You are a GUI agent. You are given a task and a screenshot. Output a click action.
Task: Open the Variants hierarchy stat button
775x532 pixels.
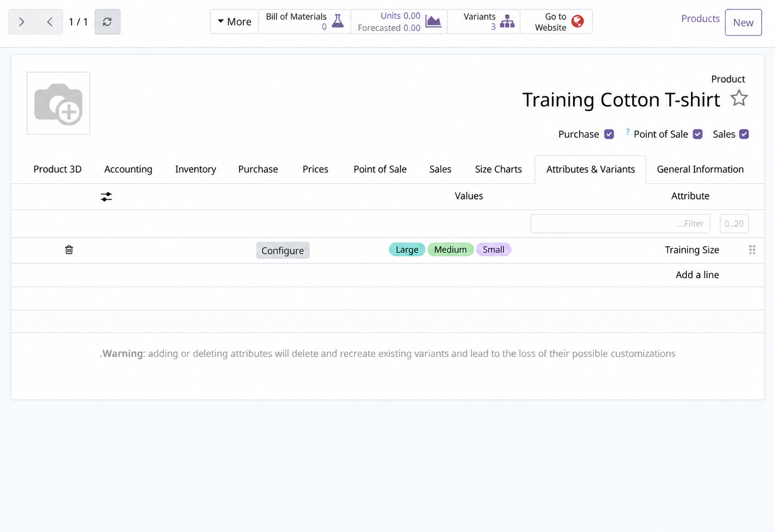point(484,22)
